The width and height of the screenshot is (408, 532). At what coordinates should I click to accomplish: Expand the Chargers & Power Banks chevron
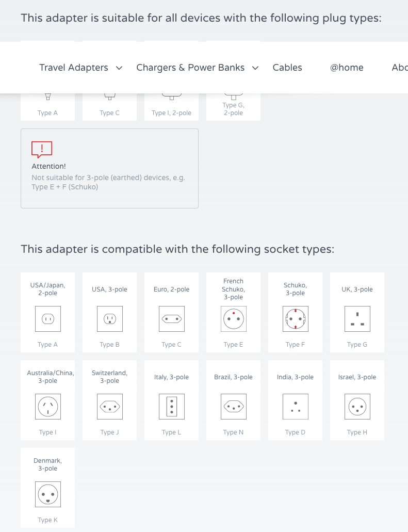[255, 68]
